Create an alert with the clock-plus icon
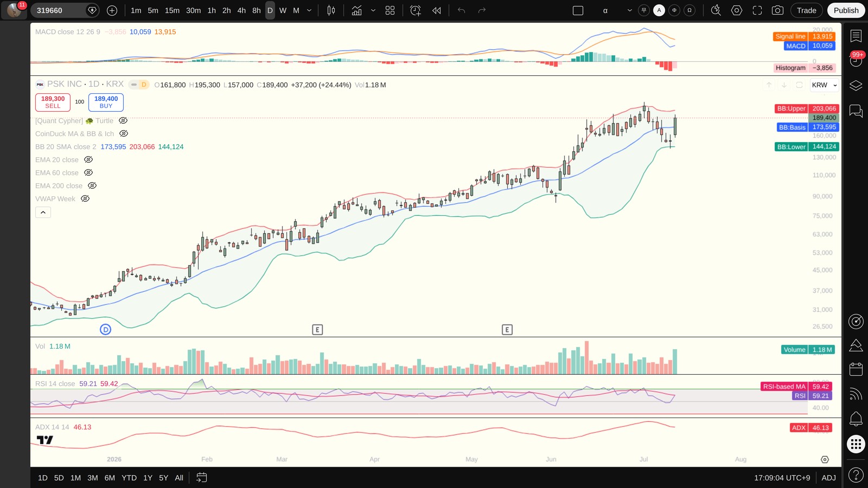The height and width of the screenshot is (488, 868). click(x=416, y=10)
